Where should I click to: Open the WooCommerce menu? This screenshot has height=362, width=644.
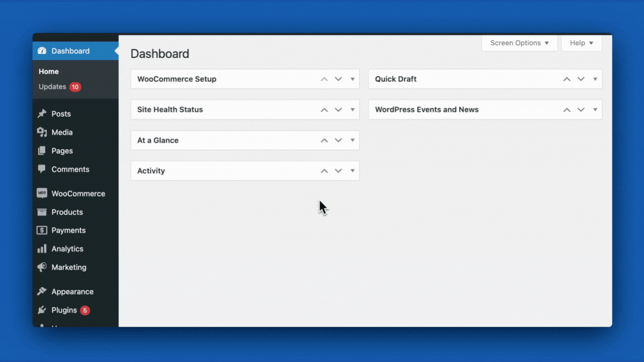tap(75, 193)
